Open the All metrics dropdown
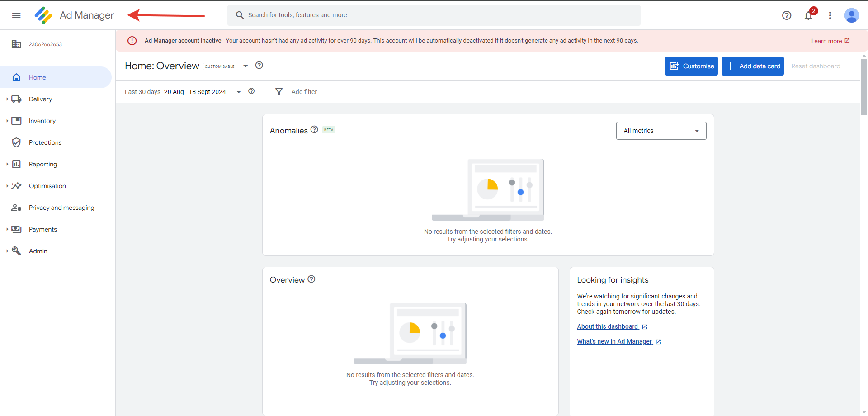 point(661,131)
